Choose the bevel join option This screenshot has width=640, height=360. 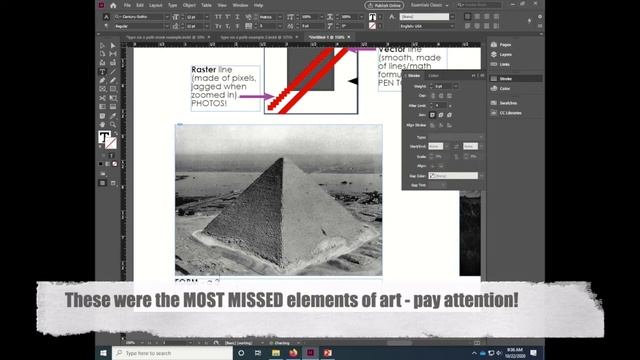(449, 115)
